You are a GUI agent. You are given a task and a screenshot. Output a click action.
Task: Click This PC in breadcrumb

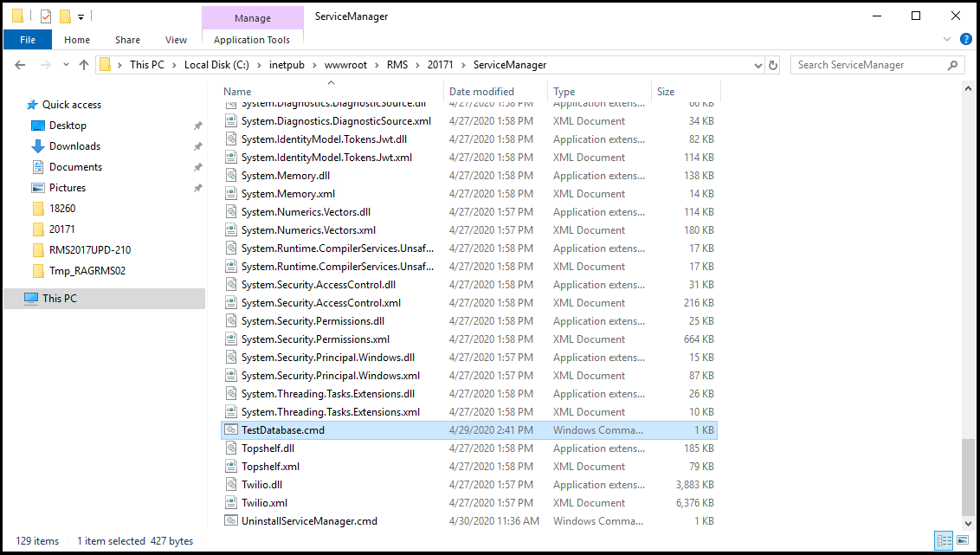[x=147, y=65]
